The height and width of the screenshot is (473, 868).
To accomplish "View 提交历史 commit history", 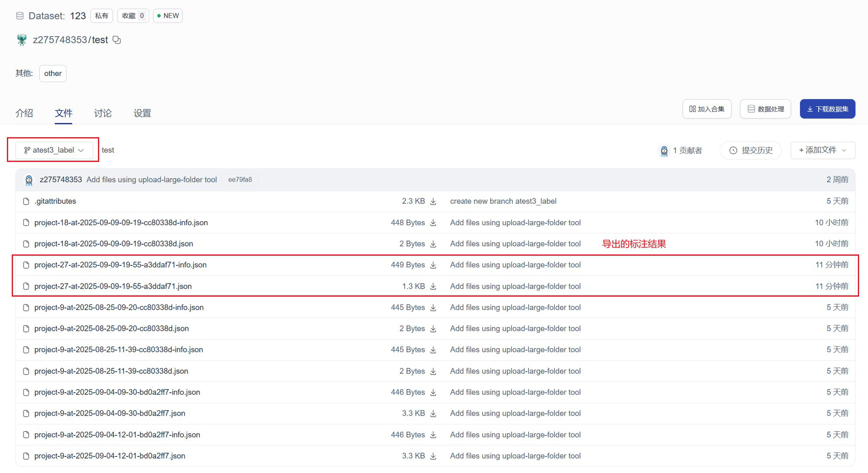I will (750, 150).
